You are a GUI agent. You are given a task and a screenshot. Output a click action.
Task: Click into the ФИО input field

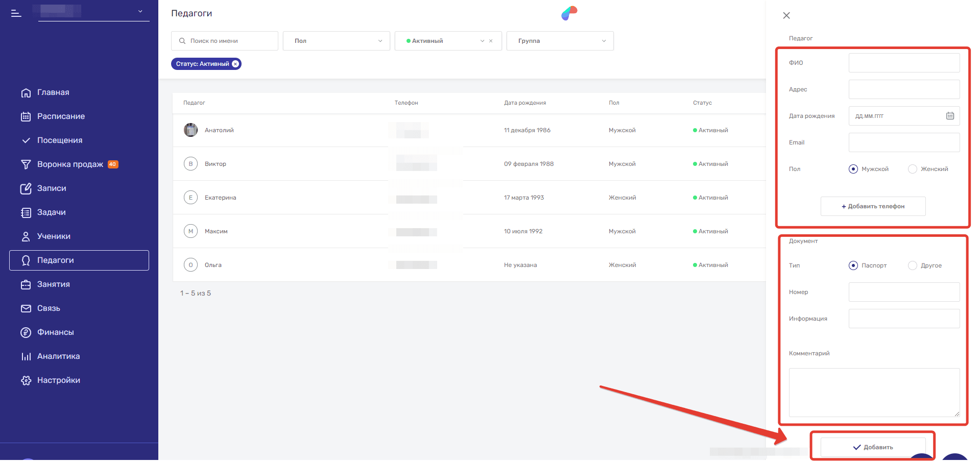click(903, 63)
